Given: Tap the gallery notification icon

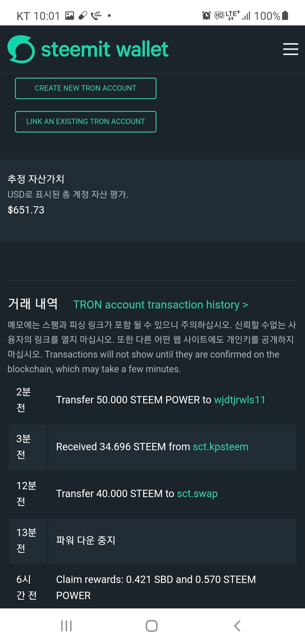Looking at the screenshot, I should pyautogui.click(x=69, y=16).
